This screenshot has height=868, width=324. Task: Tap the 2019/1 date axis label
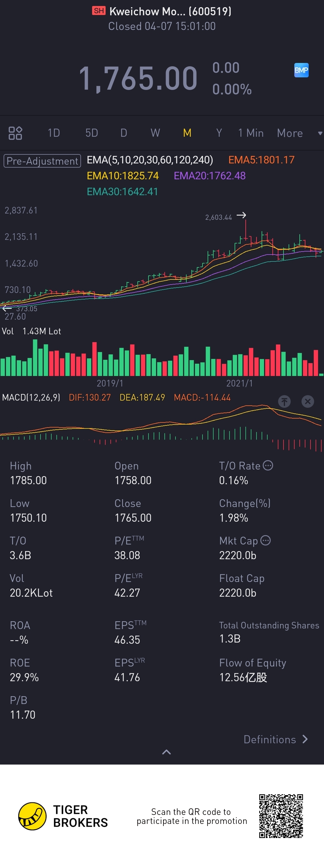click(110, 383)
